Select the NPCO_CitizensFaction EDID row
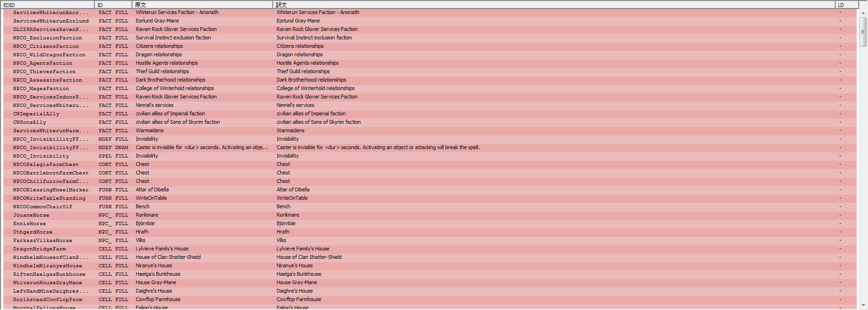Image resolution: width=868 pixels, height=310 pixels. pos(430,46)
